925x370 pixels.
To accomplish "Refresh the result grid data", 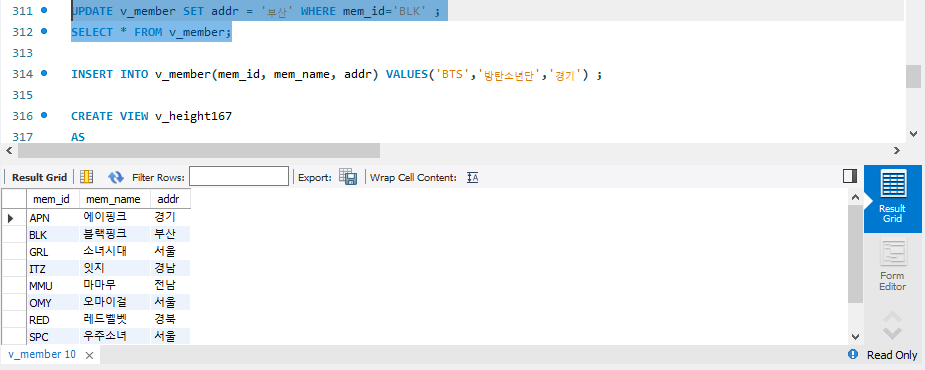I will pos(116,177).
